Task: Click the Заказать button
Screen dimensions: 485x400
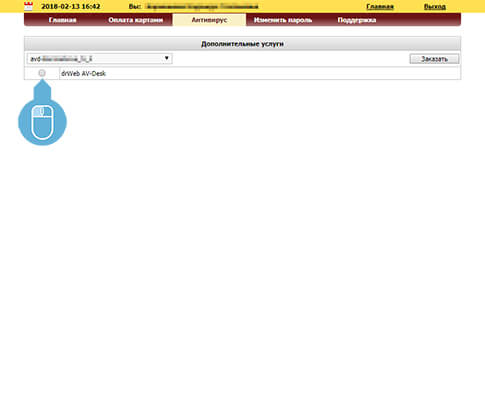Action: pyautogui.click(x=434, y=59)
